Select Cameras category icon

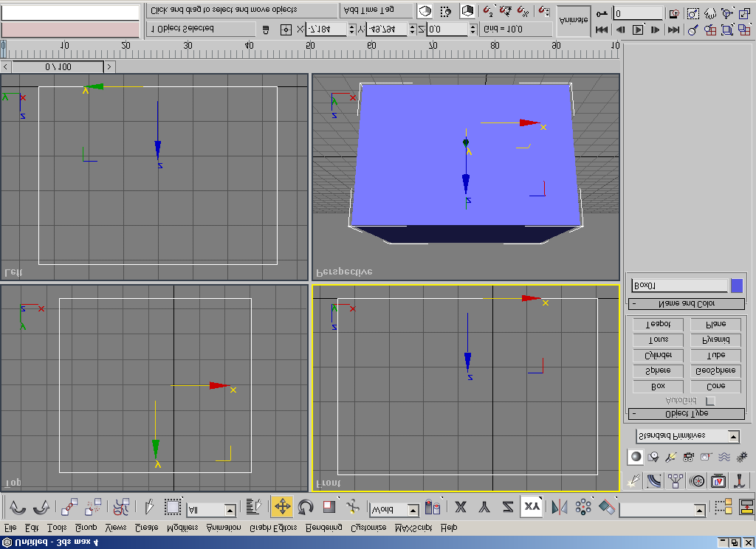[689, 457]
